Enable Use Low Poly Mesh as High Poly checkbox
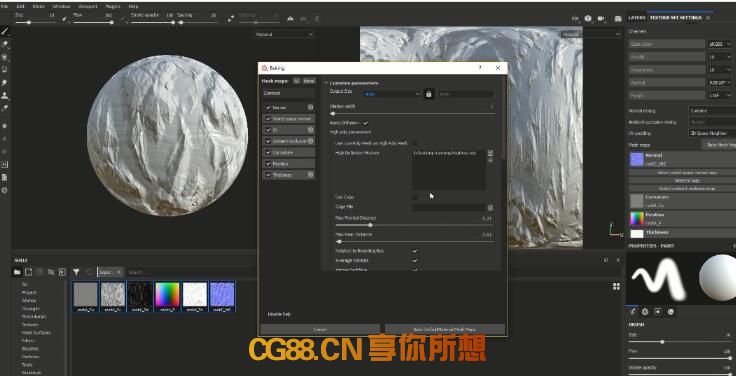736x376 pixels. 414,143
